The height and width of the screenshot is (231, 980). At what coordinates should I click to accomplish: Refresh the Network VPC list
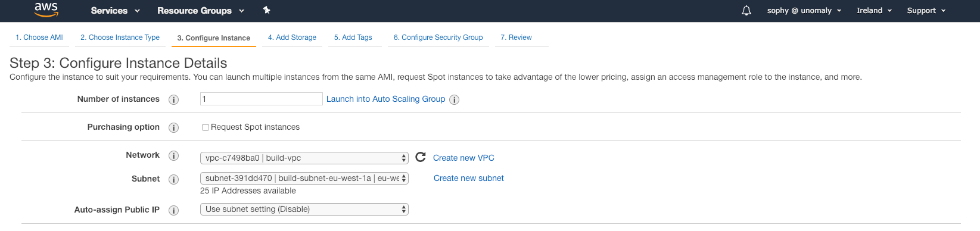(x=421, y=157)
